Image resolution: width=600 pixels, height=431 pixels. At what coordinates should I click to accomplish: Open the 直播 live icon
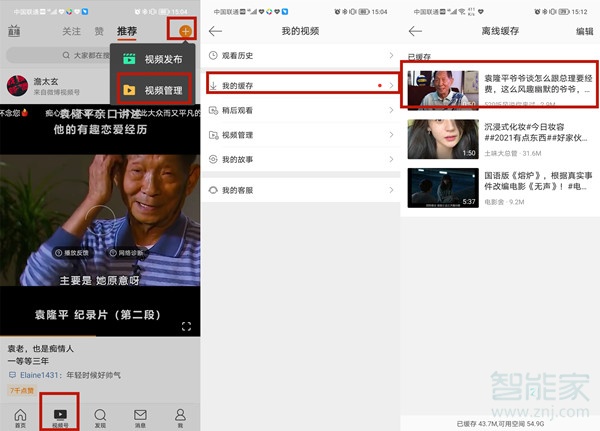pyautogui.click(x=14, y=31)
